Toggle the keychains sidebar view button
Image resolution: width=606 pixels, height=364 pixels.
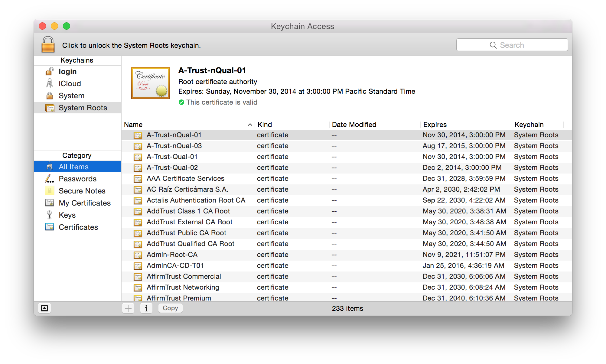(44, 308)
